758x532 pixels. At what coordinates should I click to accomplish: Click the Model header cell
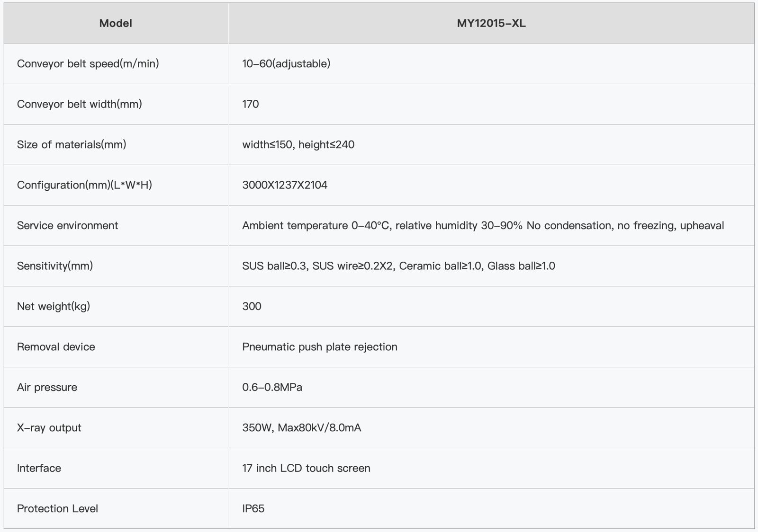[x=116, y=23]
